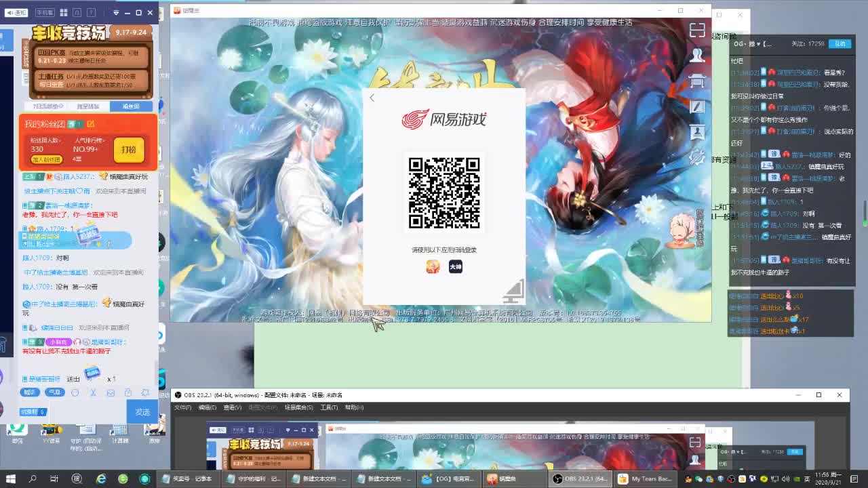Image resolution: width=868 pixels, height=488 pixels.
Task: Open the 查看(V) menu in OBS
Action: pyautogui.click(x=233, y=407)
